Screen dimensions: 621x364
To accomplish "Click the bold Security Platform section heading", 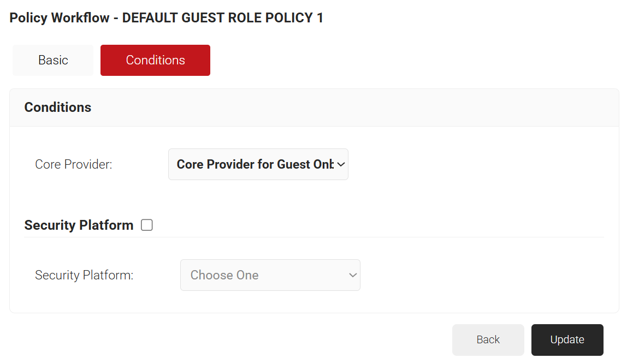I will (79, 225).
